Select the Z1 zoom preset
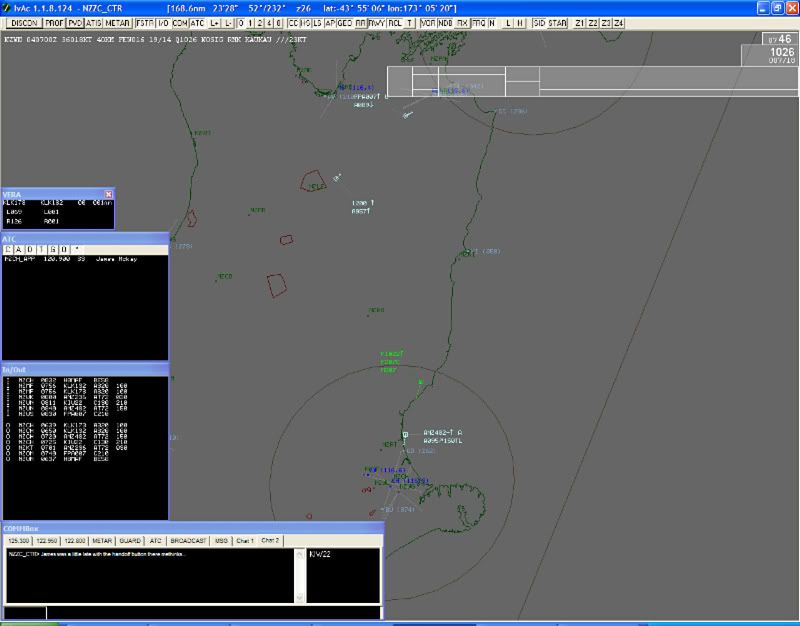 point(581,22)
